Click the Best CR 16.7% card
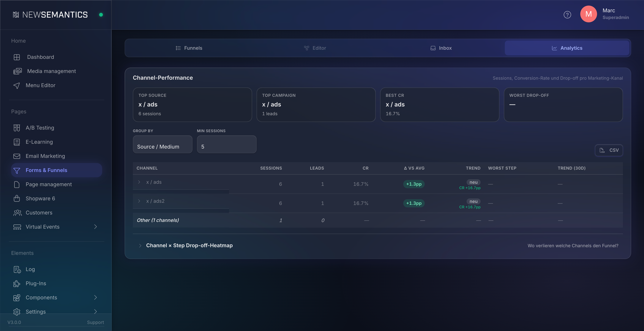 pyautogui.click(x=440, y=105)
